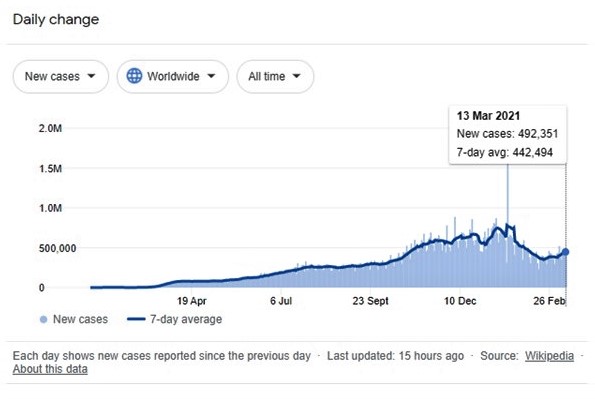The height and width of the screenshot is (399, 595).
Task: Click the 7-day average legend line marker
Action: pyautogui.click(x=136, y=319)
